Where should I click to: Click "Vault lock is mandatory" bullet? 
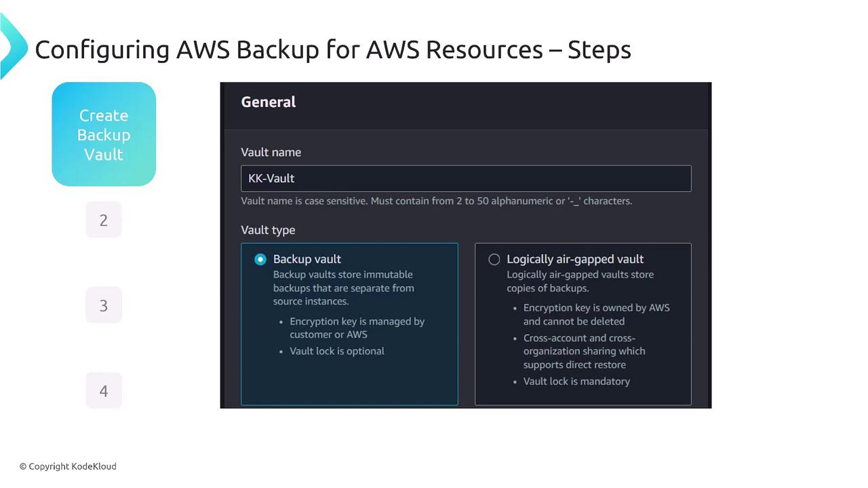576,382
